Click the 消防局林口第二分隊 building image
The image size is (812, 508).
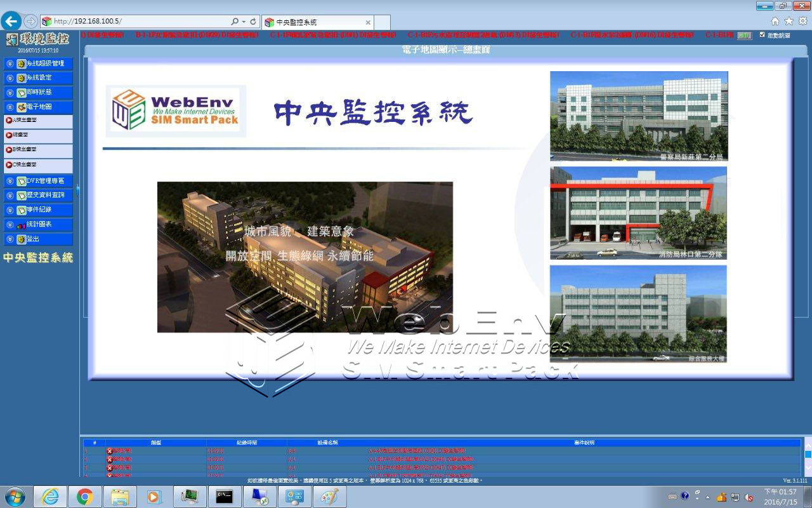[639, 213]
